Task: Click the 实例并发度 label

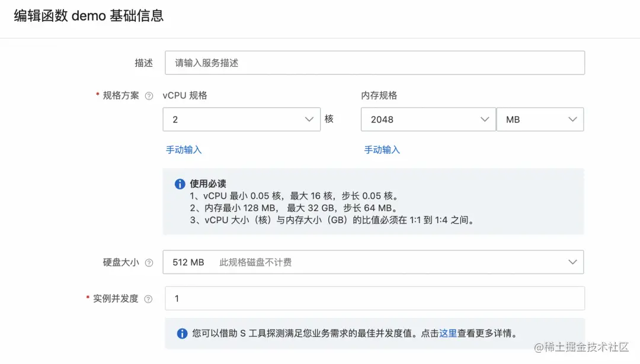Action: [x=116, y=299]
